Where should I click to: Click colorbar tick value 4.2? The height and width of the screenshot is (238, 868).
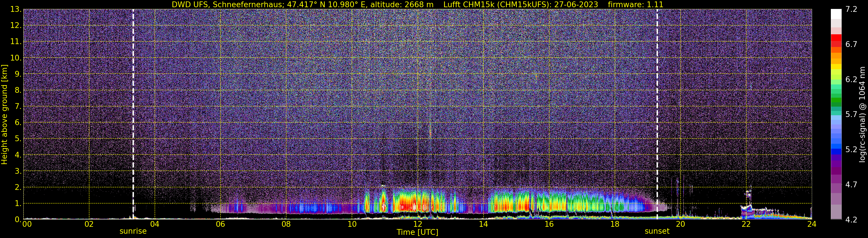coord(851,220)
